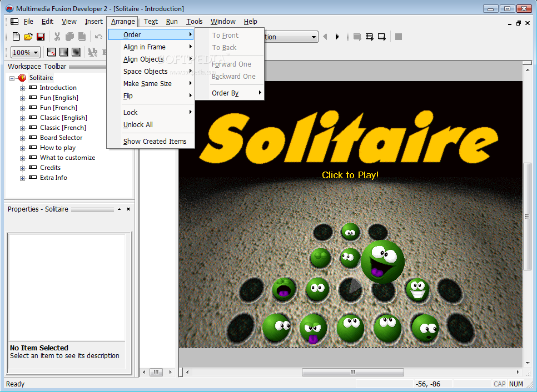Click the frame editor vertical scrollbar thumb
This screenshot has height=392, width=537.
tap(528, 217)
